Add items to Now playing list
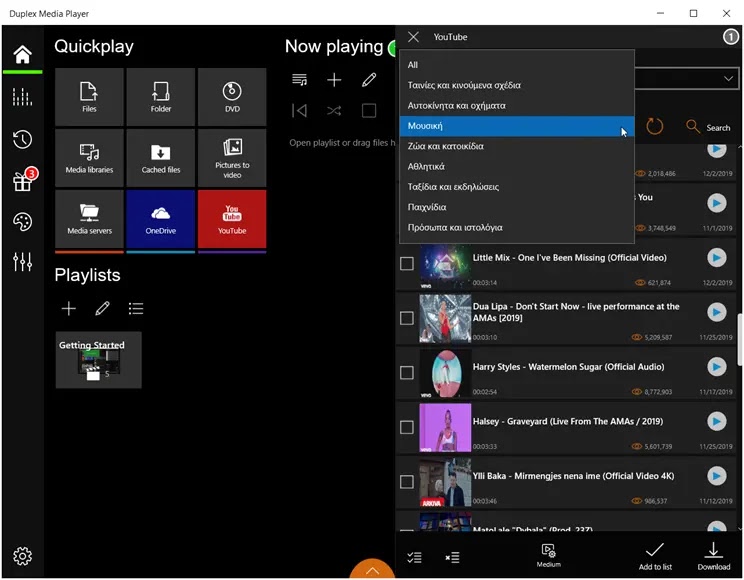Screen dimensions: 744x580 (334, 80)
